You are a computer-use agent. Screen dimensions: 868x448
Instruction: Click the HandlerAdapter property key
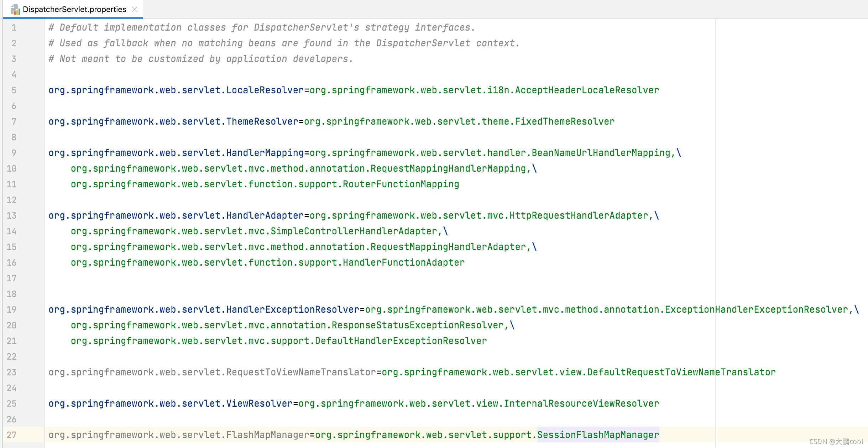(176, 216)
